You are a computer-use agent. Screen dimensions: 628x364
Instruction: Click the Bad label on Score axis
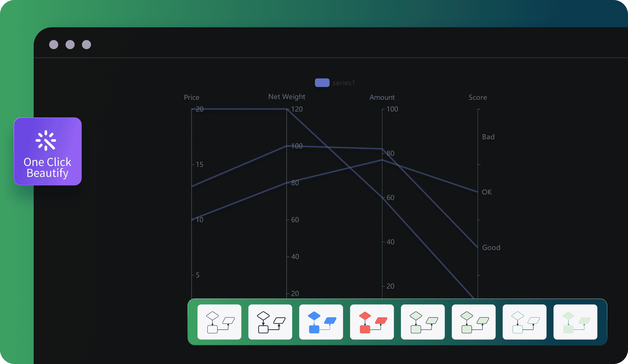pyautogui.click(x=488, y=137)
